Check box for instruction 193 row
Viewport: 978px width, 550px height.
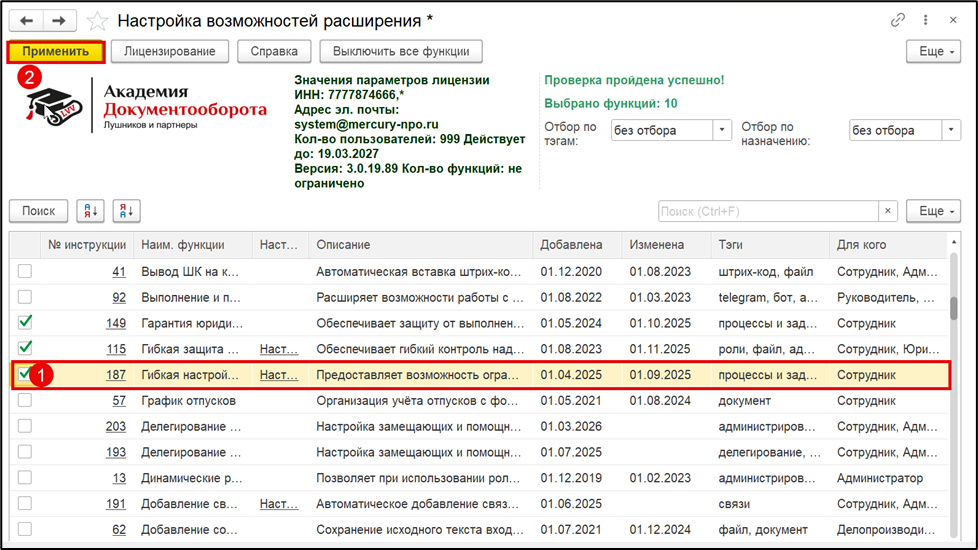click(25, 451)
